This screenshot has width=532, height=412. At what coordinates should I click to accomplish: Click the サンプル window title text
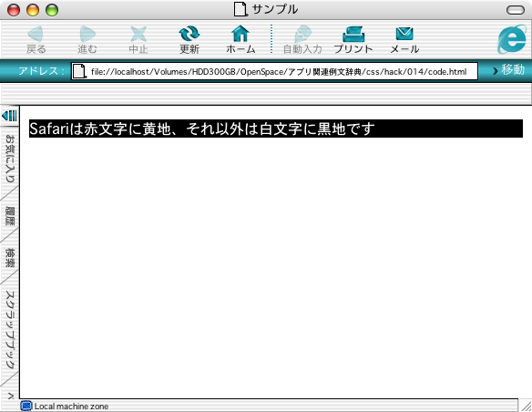(275, 9)
